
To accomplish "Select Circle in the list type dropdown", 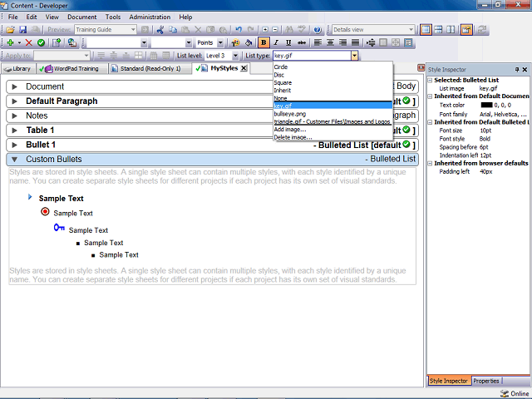I will click(332, 67).
